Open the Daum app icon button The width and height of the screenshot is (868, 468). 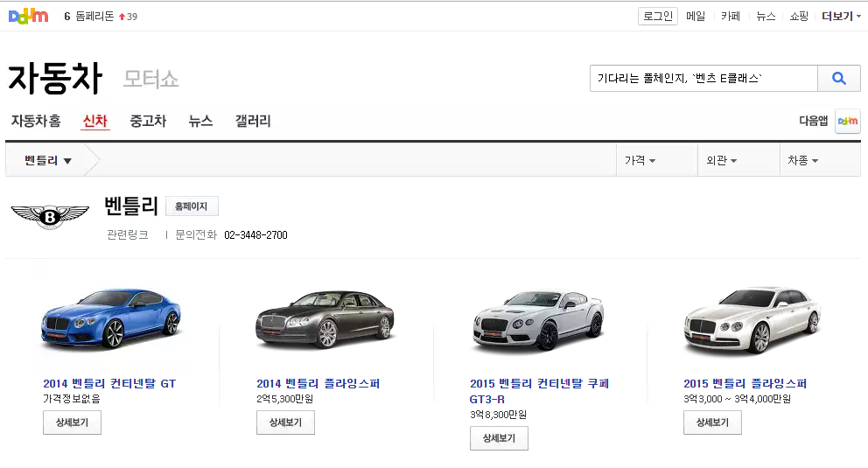click(x=847, y=122)
